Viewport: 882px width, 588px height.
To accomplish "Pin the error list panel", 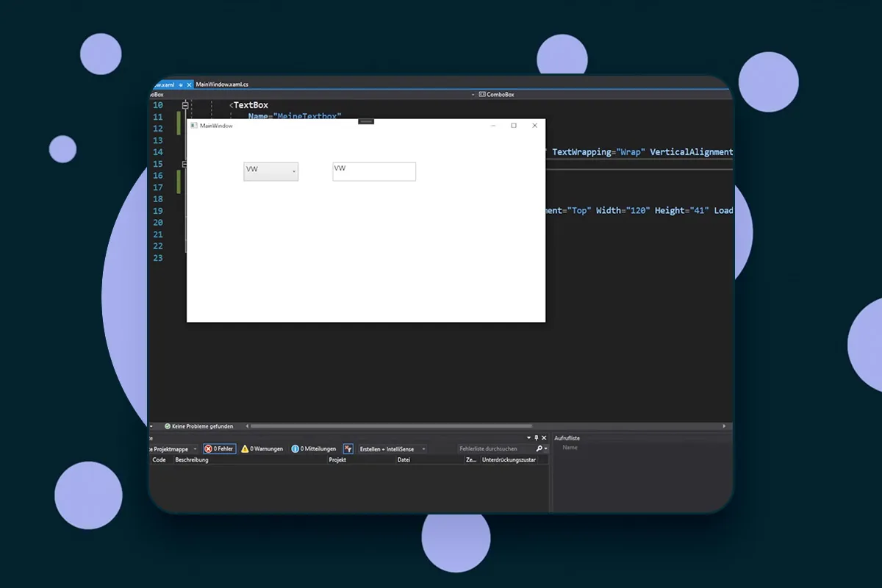I will tap(537, 438).
